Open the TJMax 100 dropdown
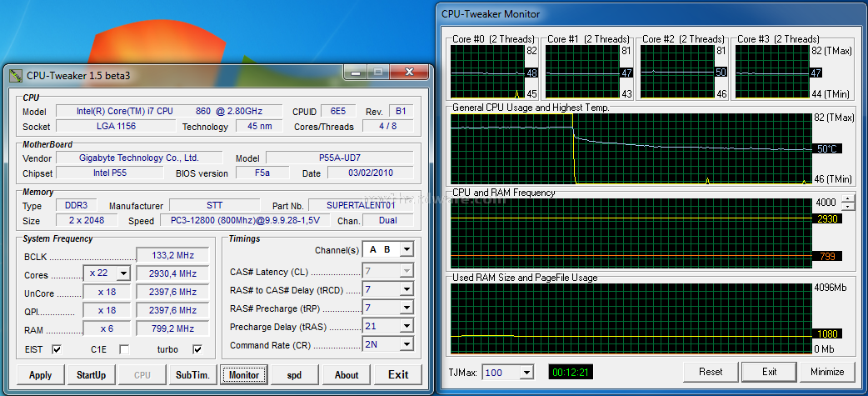 coord(527,372)
